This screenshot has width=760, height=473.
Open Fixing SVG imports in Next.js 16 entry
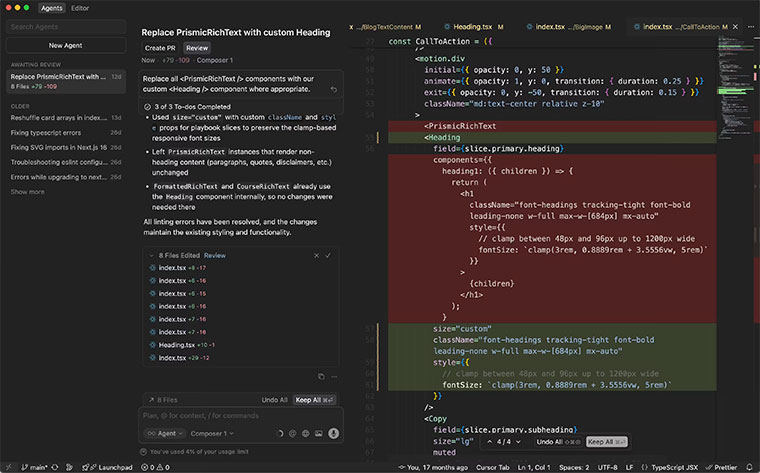pyautogui.click(x=65, y=147)
